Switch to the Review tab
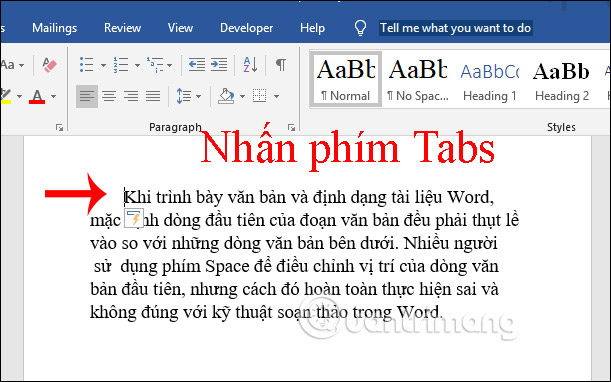This screenshot has width=611, height=382. click(122, 28)
